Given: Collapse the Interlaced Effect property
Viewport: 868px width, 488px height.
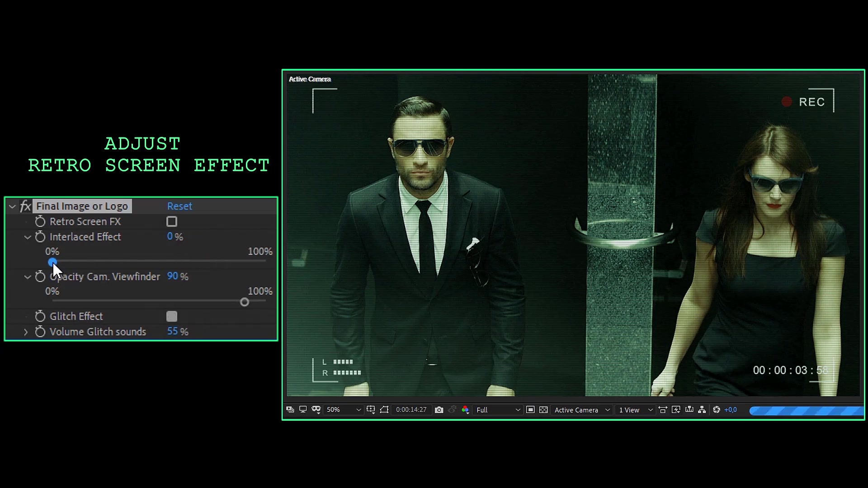Looking at the screenshot, I should click(x=28, y=237).
